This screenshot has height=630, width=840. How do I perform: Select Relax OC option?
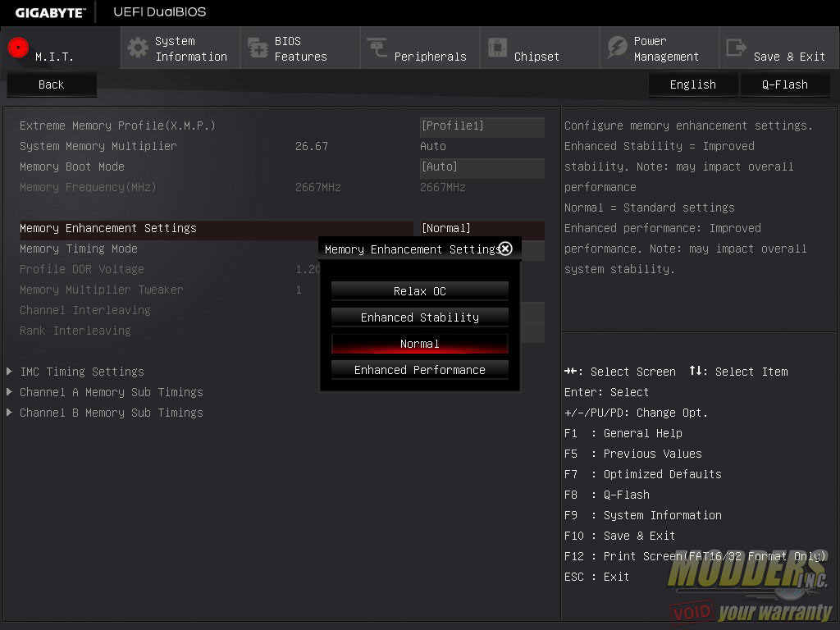[x=419, y=291]
